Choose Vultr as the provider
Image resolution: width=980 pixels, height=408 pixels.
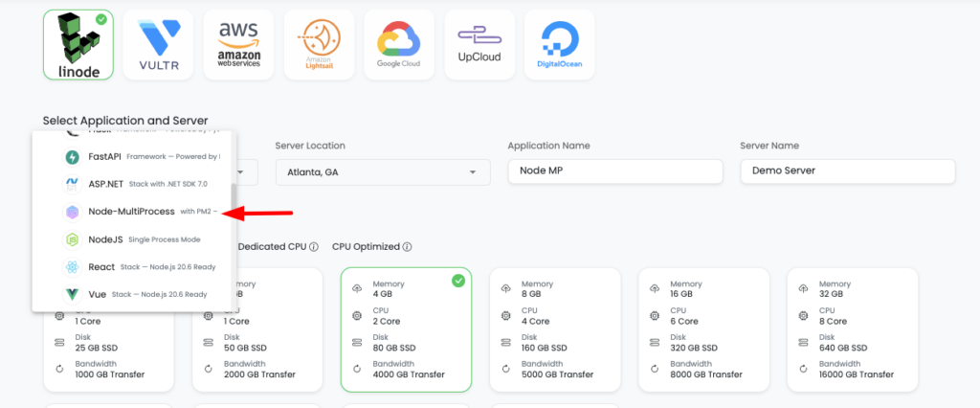coord(158,45)
